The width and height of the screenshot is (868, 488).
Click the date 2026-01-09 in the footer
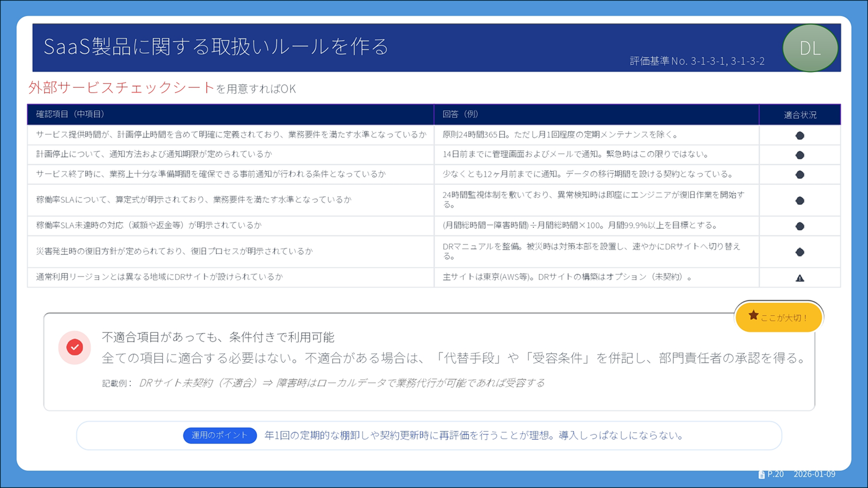tap(814, 474)
